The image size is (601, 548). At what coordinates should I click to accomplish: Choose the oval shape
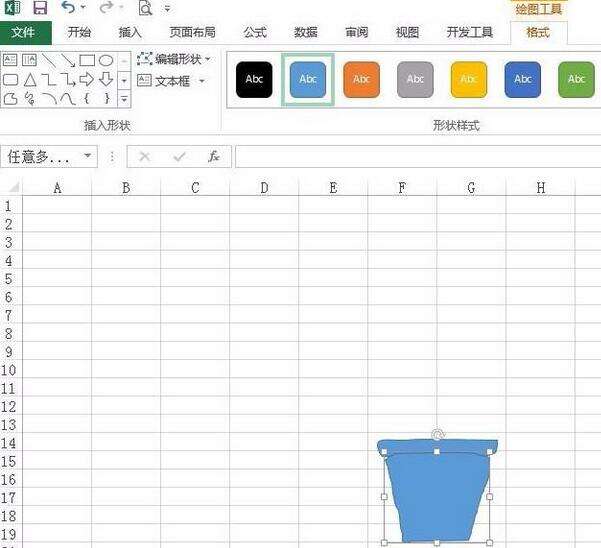[x=106, y=60]
